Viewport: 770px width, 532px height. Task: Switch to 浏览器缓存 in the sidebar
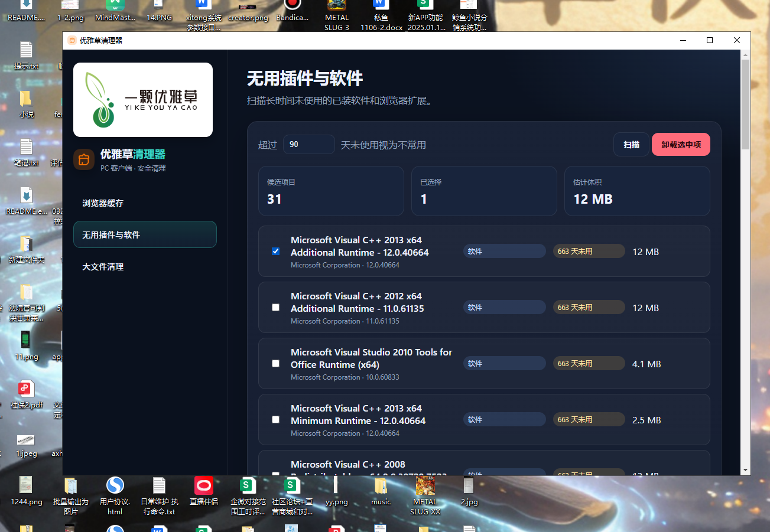tap(145, 203)
